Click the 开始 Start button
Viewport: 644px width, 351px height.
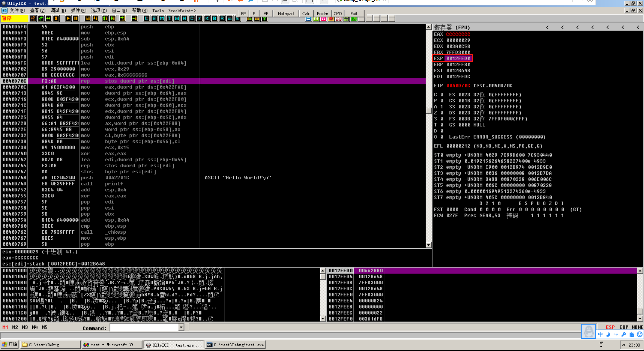click(10, 344)
